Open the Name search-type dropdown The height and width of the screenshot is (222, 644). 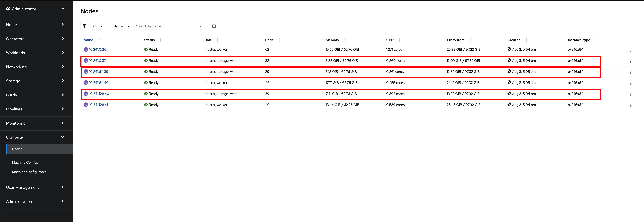123,26
